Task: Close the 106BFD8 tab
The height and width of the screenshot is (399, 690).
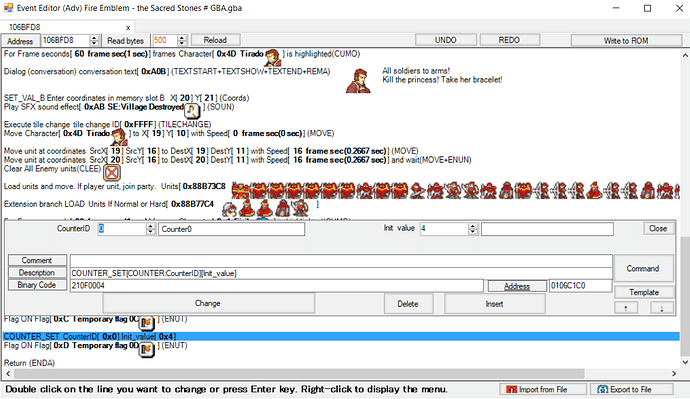Action: [x=128, y=28]
